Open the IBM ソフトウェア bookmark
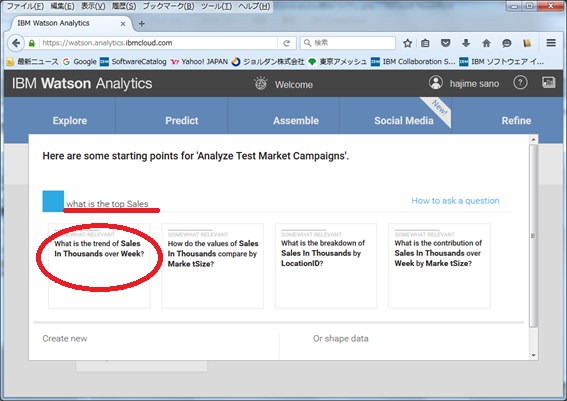This screenshot has width=567, height=401. (502, 62)
